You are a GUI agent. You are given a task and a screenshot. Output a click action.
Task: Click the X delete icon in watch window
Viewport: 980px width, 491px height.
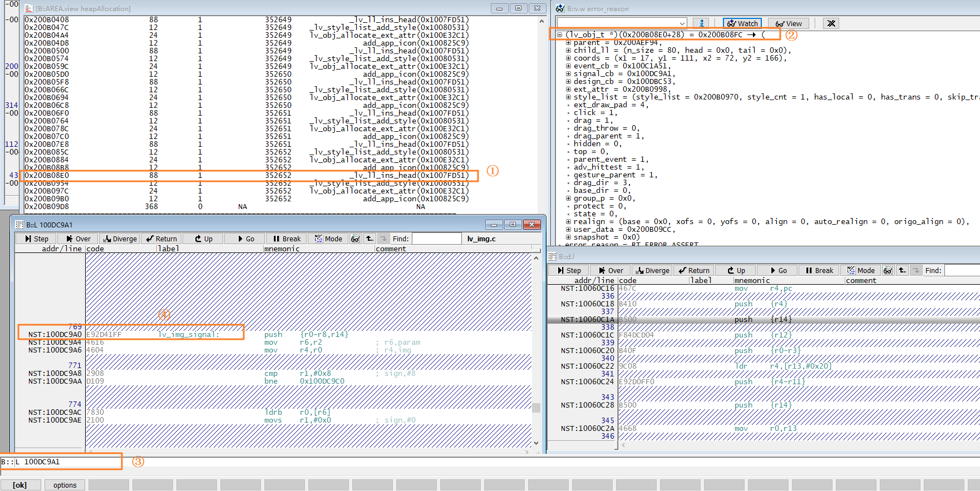831,23
